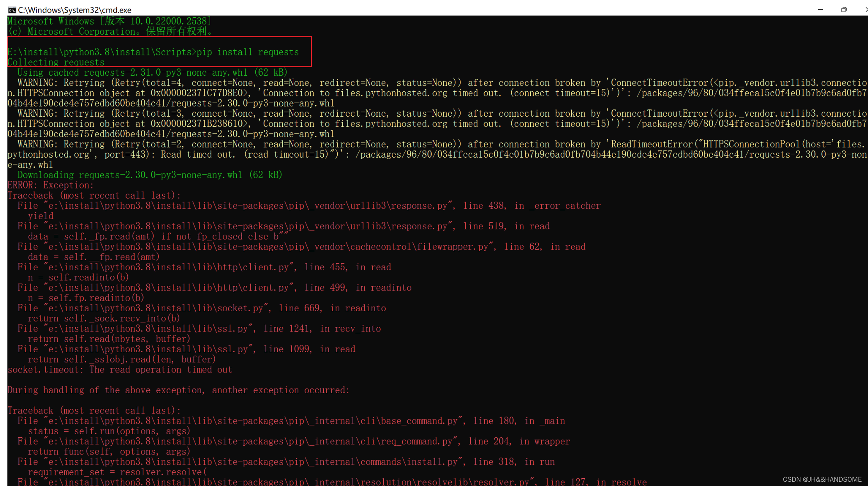Click 'socket.timeout: The read operation timed out'
Image resolution: width=868 pixels, height=486 pixels.
[x=120, y=369]
